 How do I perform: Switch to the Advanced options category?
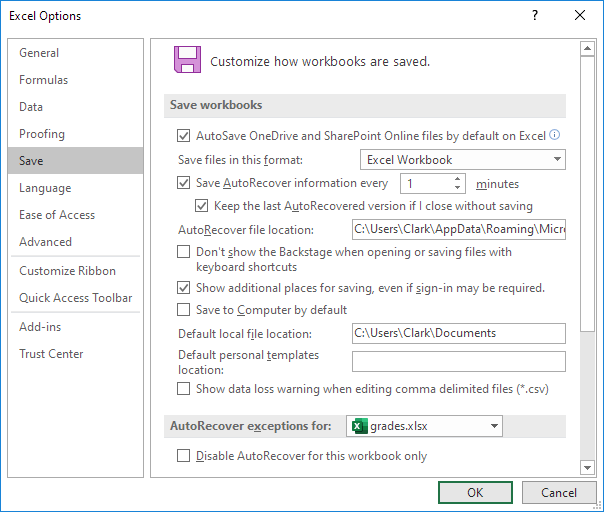point(46,242)
